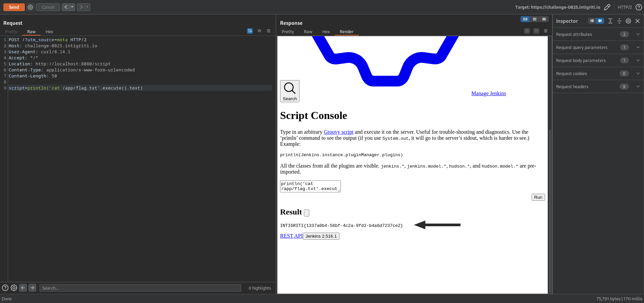Image resolution: width=644 pixels, height=303 pixels.
Task: Open the REST API link
Action: [x=291, y=236]
